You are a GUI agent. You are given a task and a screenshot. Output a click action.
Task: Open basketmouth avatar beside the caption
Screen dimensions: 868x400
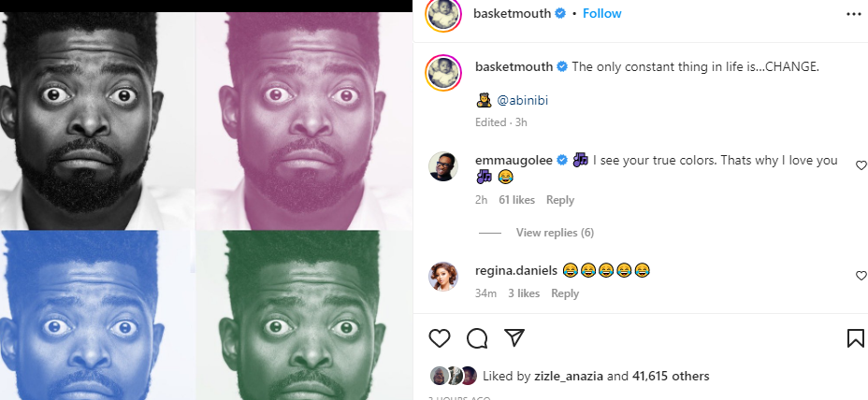tap(442, 73)
